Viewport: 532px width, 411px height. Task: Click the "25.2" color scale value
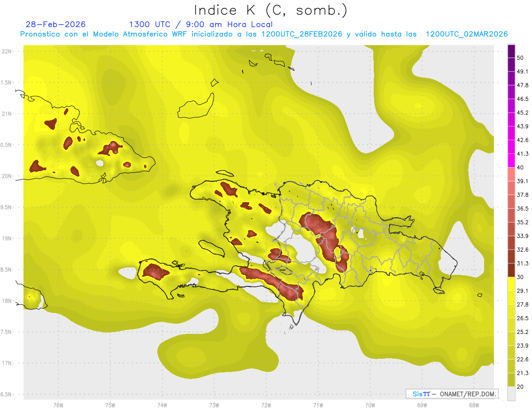(523, 332)
